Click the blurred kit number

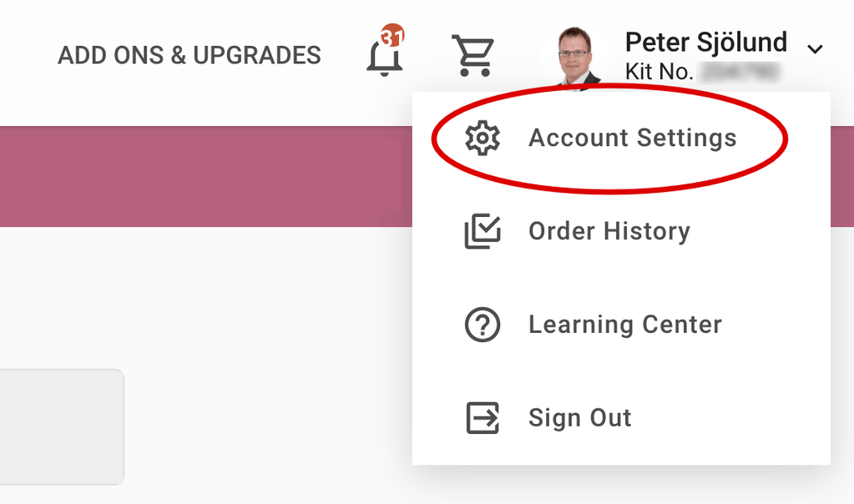[x=740, y=73]
